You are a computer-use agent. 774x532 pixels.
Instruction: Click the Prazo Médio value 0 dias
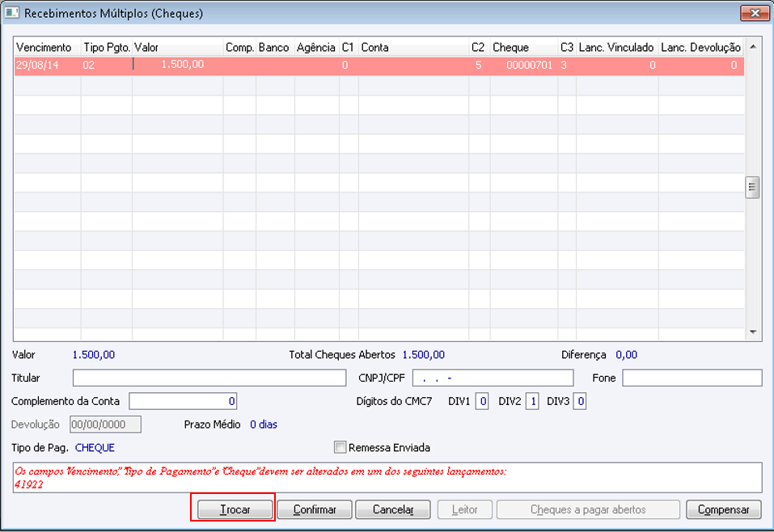(x=264, y=424)
